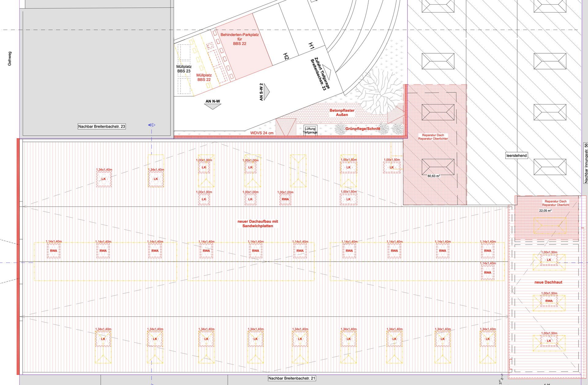Screen dimensions: 588x385
Task: Select the 60,63 m² area label
Action: [x=434, y=176]
